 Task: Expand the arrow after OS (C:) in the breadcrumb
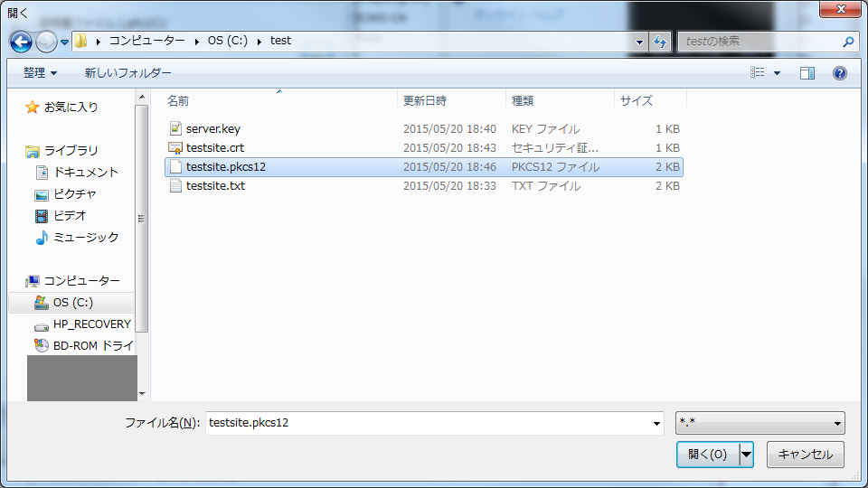click(x=259, y=42)
